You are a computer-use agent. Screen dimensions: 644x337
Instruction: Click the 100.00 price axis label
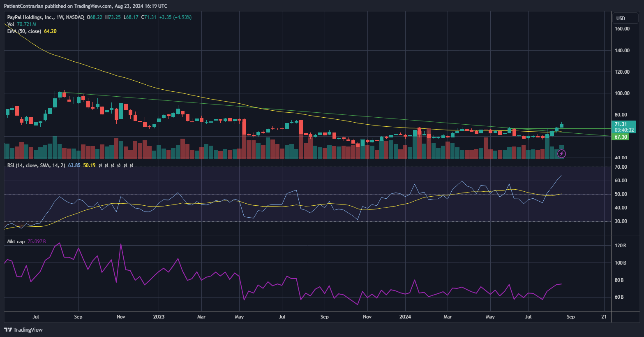coord(622,93)
